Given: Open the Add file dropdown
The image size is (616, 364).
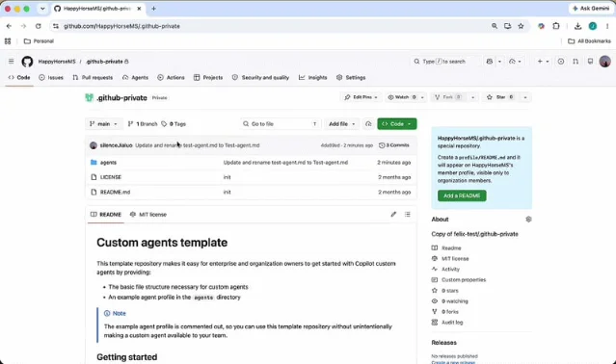Looking at the screenshot, I should (x=342, y=124).
